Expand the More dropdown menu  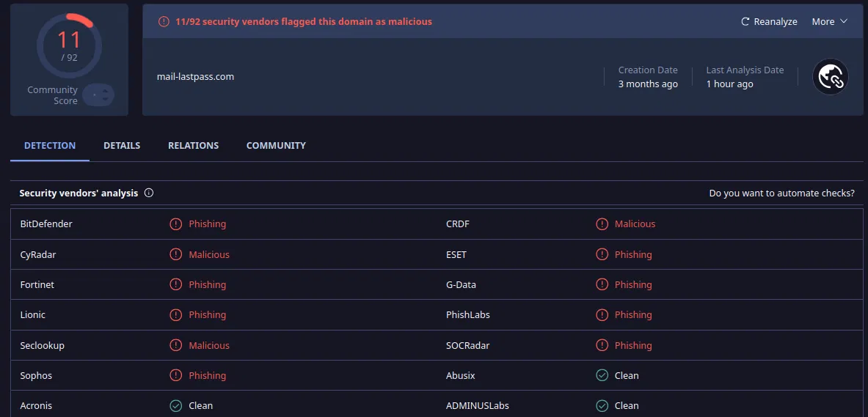tap(823, 22)
